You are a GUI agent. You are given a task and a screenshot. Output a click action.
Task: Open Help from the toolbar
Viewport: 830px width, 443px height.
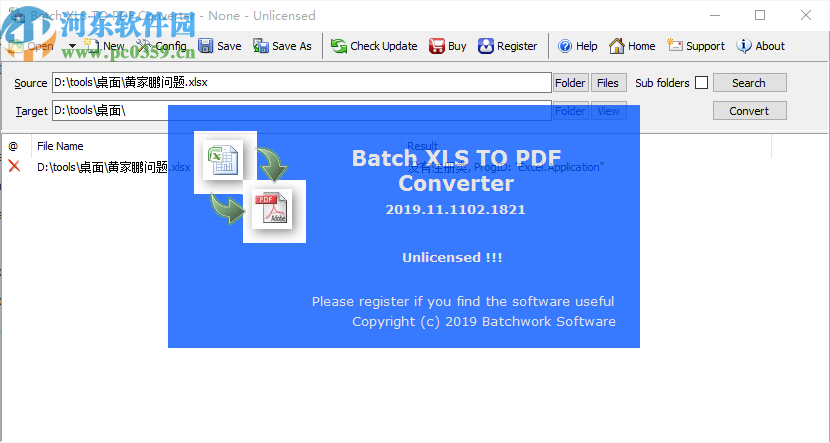pyautogui.click(x=578, y=46)
